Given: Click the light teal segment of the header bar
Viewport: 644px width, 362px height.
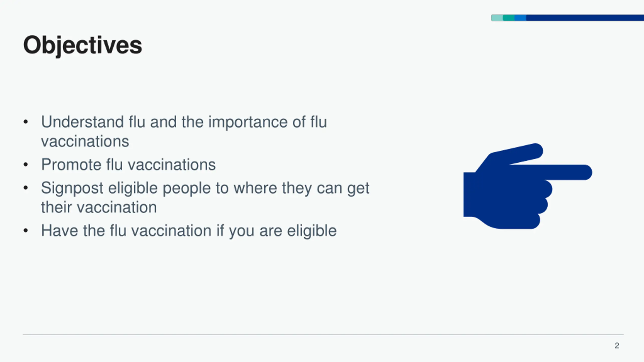Looking at the screenshot, I should point(497,18).
